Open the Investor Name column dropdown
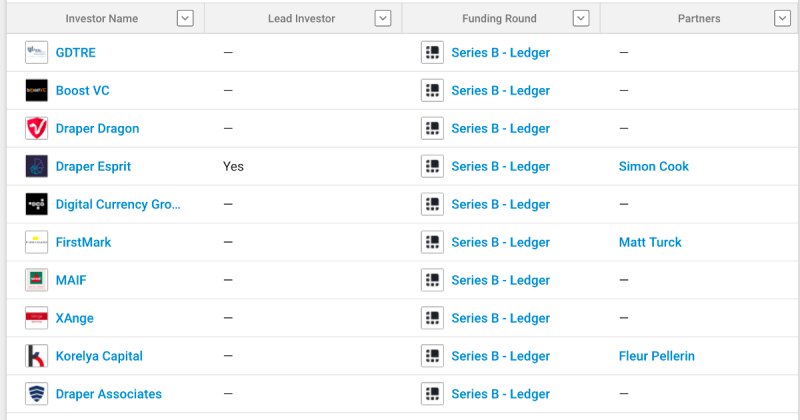The height and width of the screenshot is (420, 800). (185, 18)
